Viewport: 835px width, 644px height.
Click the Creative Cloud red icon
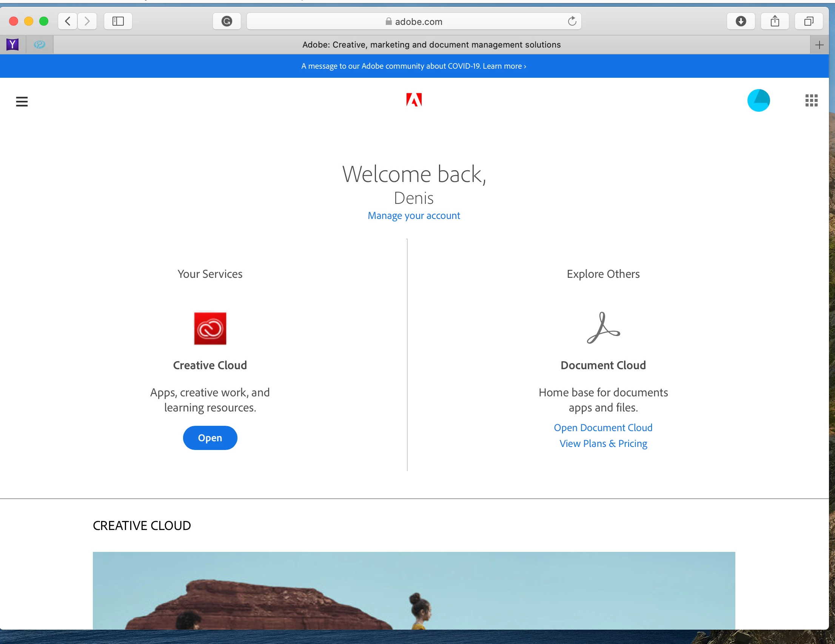coord(210,328)
